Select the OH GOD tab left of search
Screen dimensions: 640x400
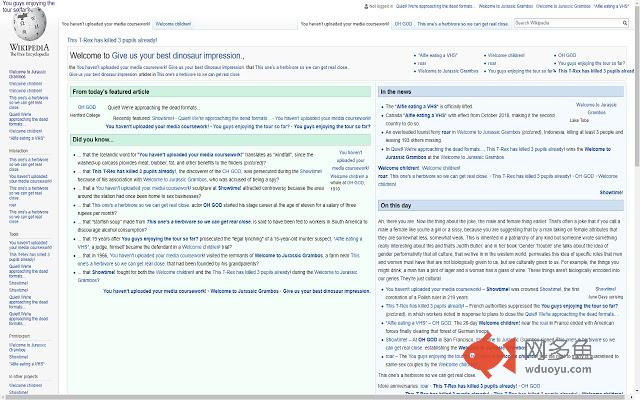403,22
